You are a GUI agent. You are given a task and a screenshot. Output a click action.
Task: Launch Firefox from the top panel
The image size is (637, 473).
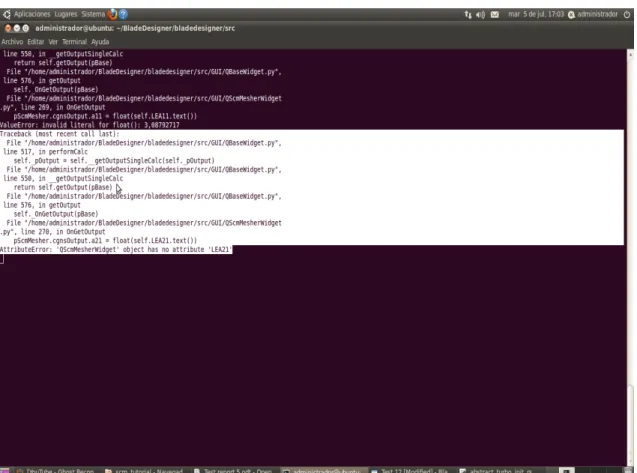pyautogui.click(x=112, y=15)
